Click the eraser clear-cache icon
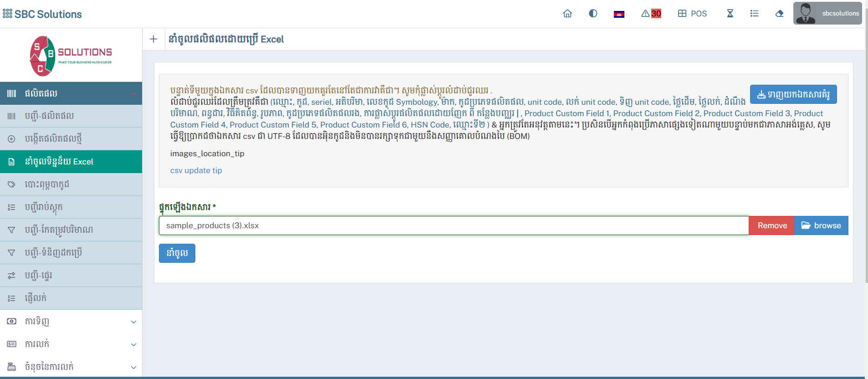868x379 pixels. (779, 14)
